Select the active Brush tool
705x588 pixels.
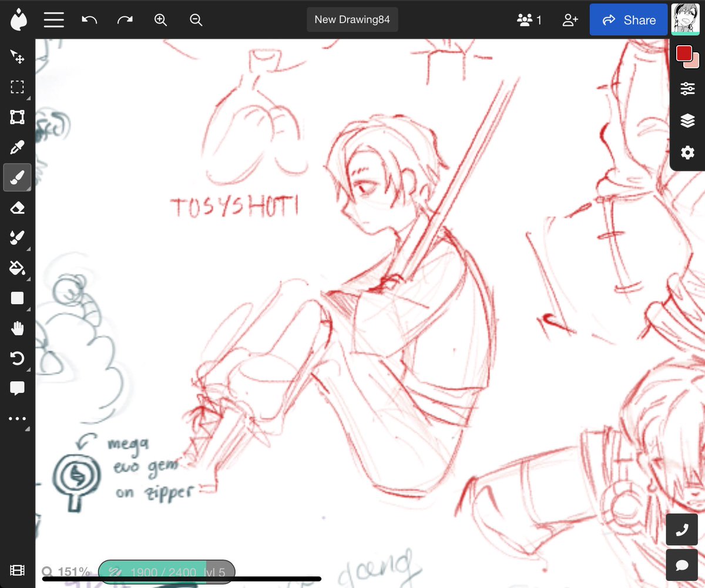tap(18, 177)
